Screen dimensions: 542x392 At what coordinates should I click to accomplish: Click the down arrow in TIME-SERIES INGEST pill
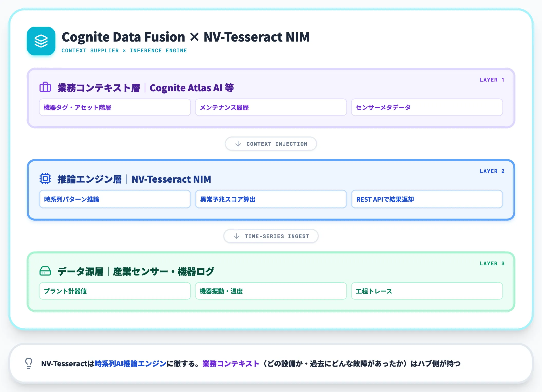point(237,236)
